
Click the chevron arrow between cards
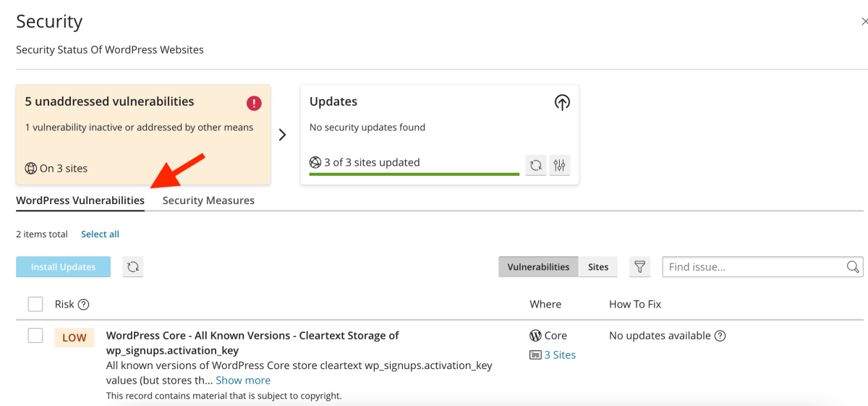(x=283, y=135)
